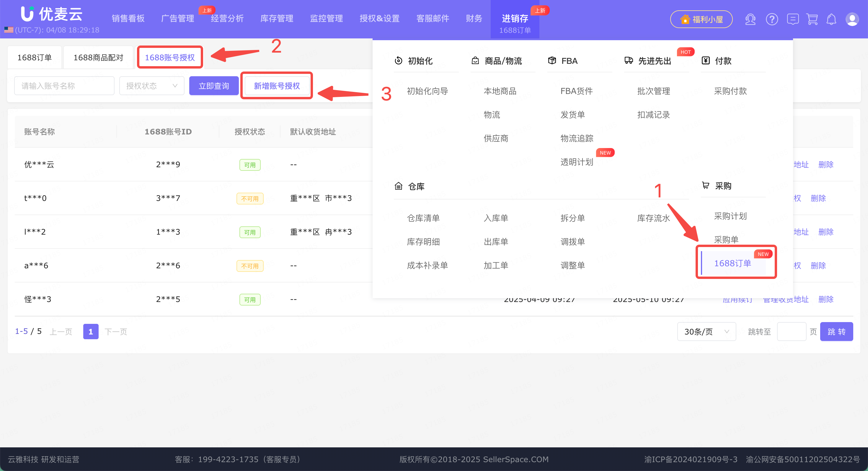Click the US flag timezone icon
The height and width of the screenshot is (471, 868).
tap(9, 30)
